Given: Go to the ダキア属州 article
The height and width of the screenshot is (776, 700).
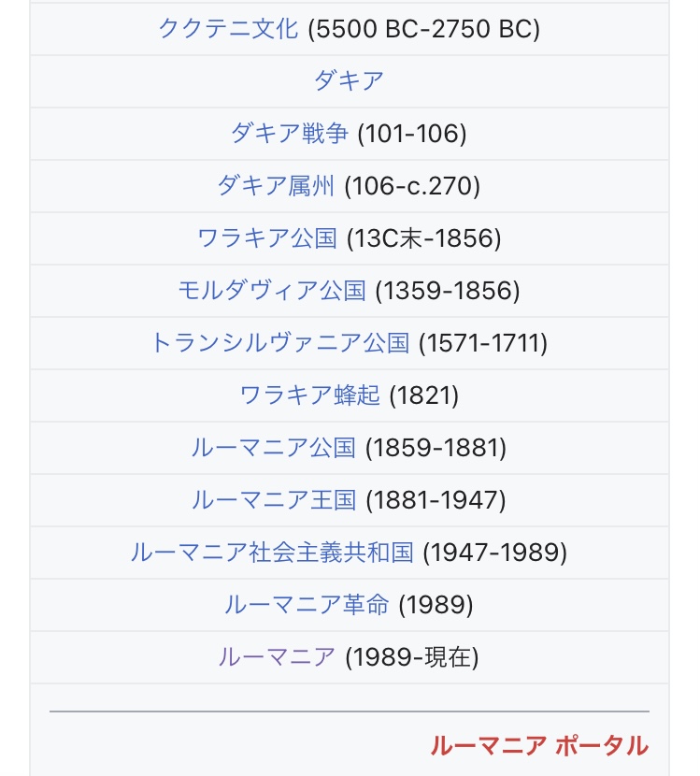Looking at the screenshot, I should coord(275,186).
